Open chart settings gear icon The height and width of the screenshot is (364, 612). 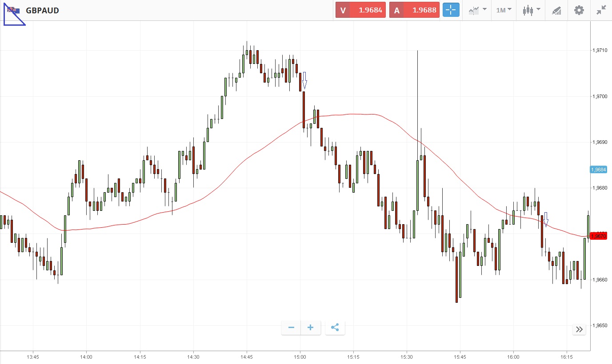[579, 10]
